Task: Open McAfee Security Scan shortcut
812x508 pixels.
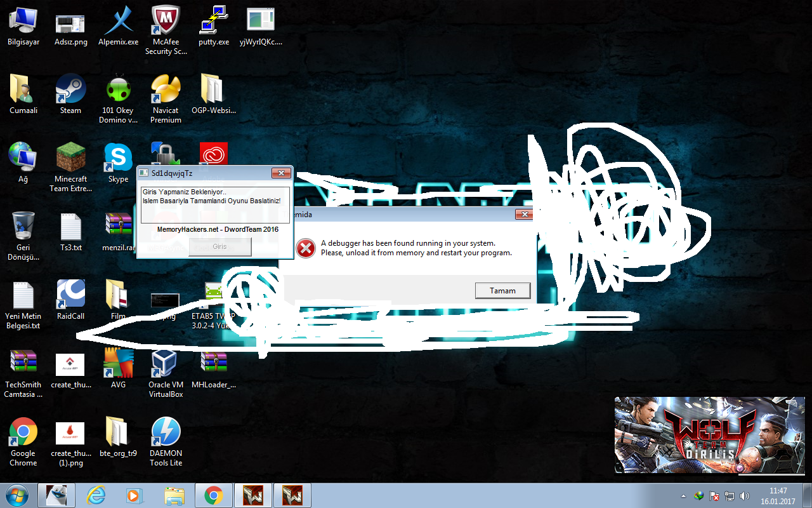Action: click(x=166, y=30)
